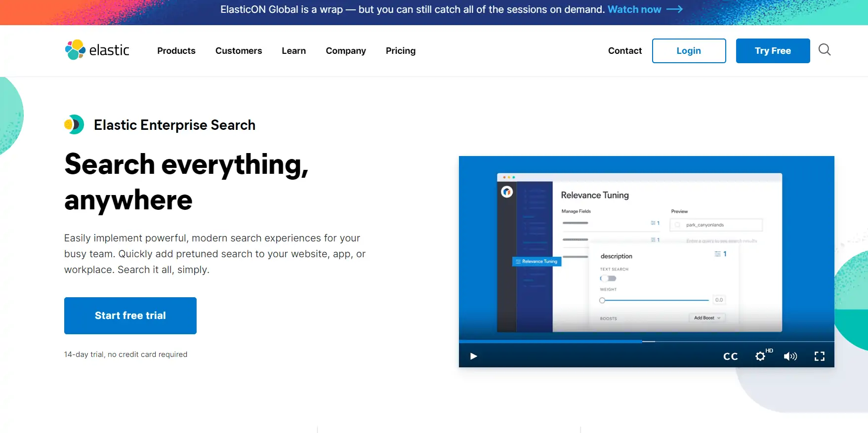Expand the Learn navigation menu
This screenshot has width=868, height=433.
(x=293, y=51)
